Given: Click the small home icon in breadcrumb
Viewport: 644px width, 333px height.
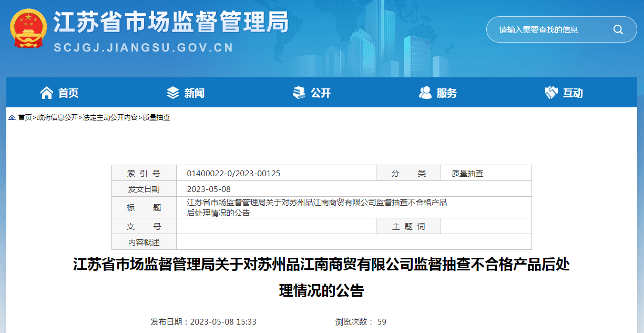Looking at the screenshot, I should coord(12,117).
